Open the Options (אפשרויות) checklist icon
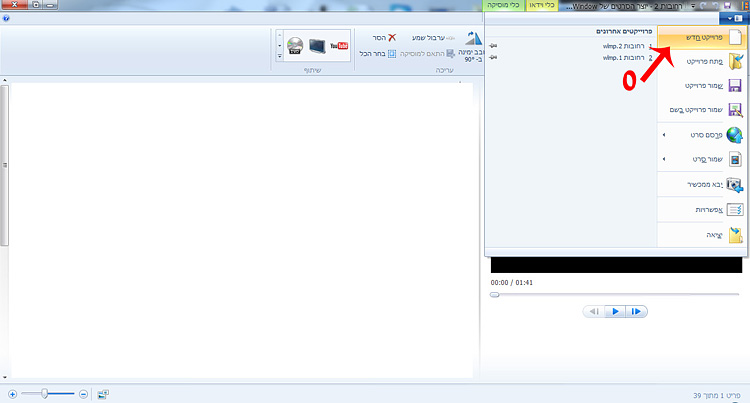750x403 pixels. pos(735,210)
